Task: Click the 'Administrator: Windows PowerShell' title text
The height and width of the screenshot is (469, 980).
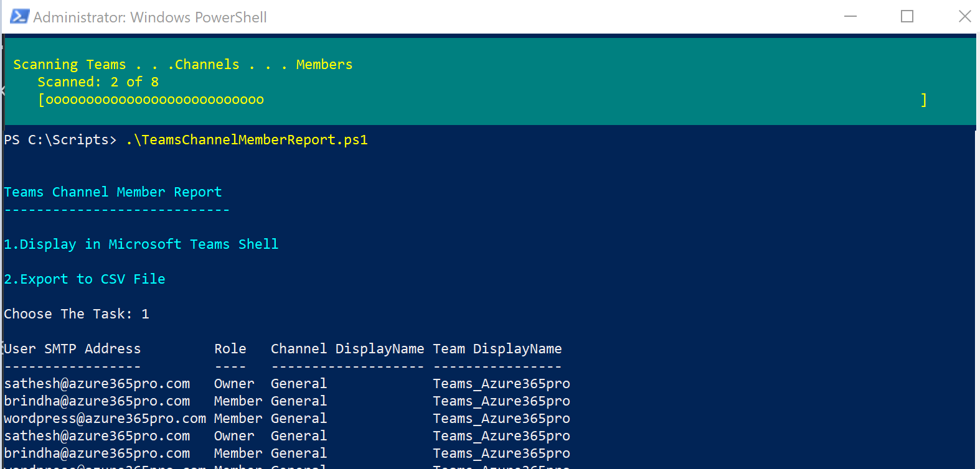Action: pyautogui.click(x=150, y=17)
